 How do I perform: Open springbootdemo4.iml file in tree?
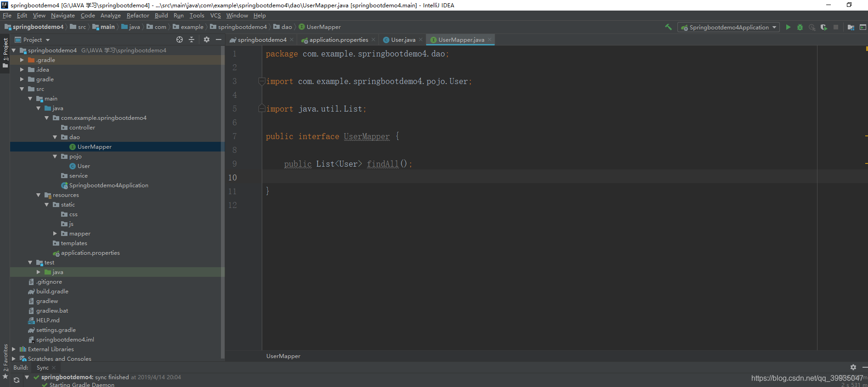pos(65,340)
